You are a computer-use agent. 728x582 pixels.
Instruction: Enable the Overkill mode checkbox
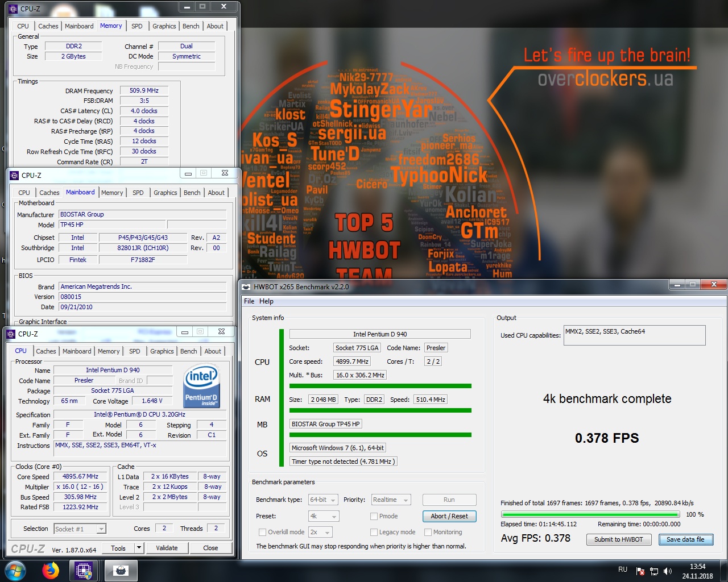coord(262,532)
